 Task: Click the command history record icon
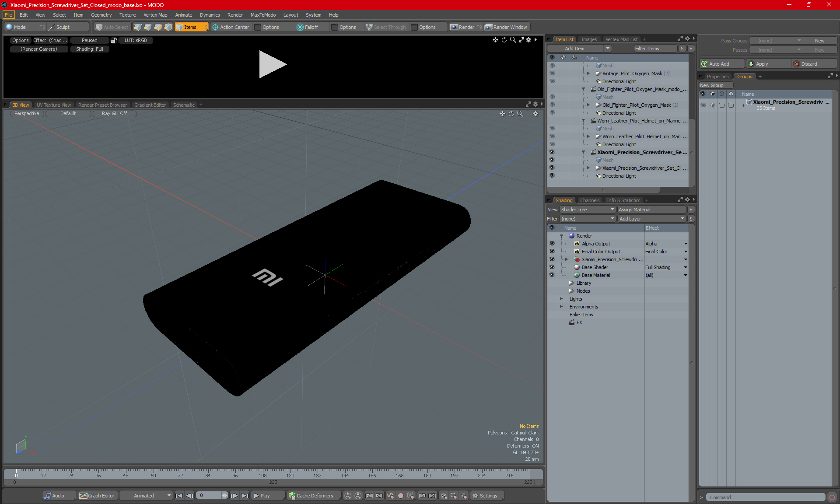tap(832, 497)
